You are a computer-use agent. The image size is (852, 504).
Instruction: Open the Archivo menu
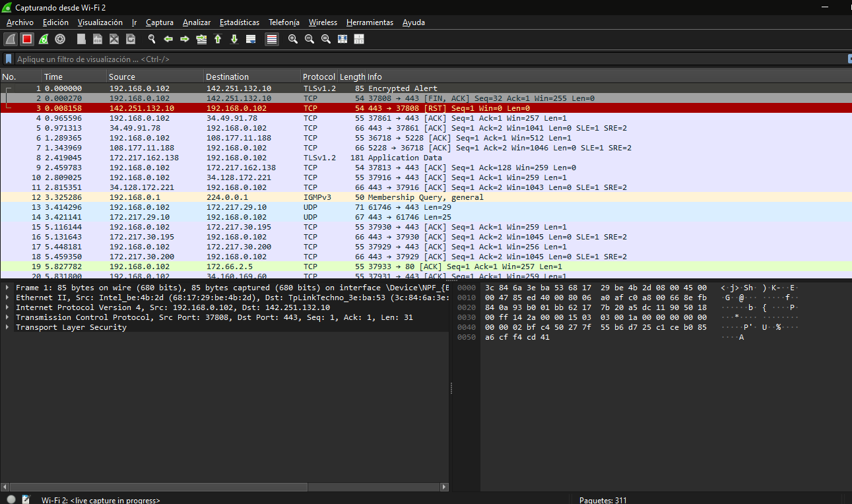(20, 22)
